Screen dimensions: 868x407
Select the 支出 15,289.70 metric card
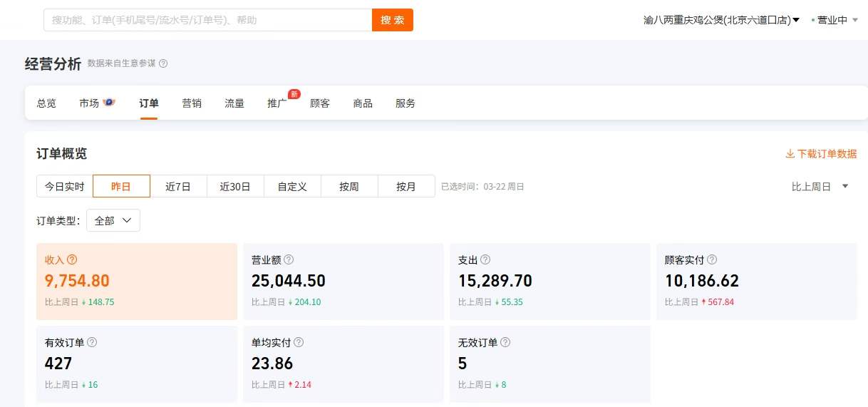point(550,282)
